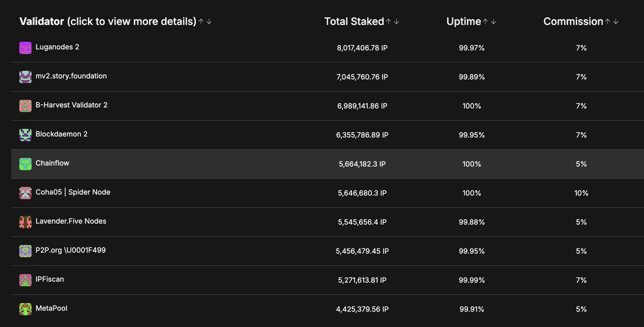Sort by Uptime using its arrows

[x=489, y=21]
